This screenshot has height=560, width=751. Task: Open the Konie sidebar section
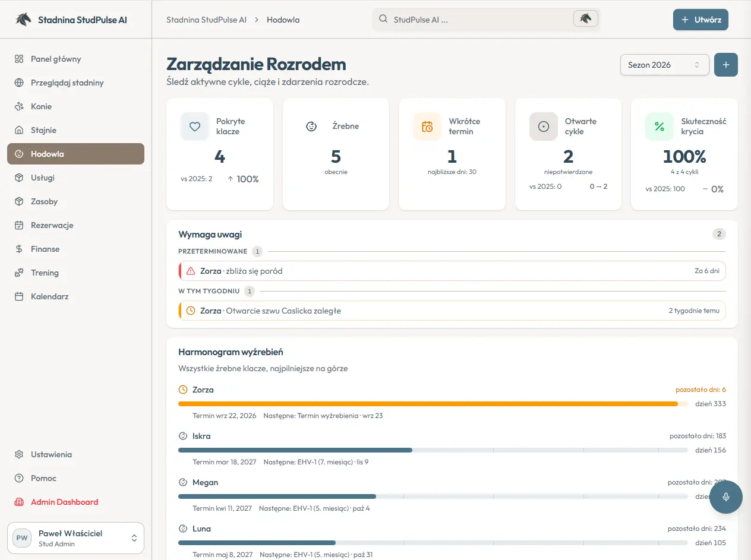75,106
